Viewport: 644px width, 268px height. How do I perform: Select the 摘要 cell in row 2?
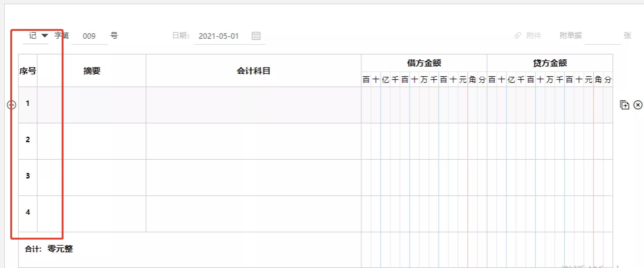[x=92, y=141]
